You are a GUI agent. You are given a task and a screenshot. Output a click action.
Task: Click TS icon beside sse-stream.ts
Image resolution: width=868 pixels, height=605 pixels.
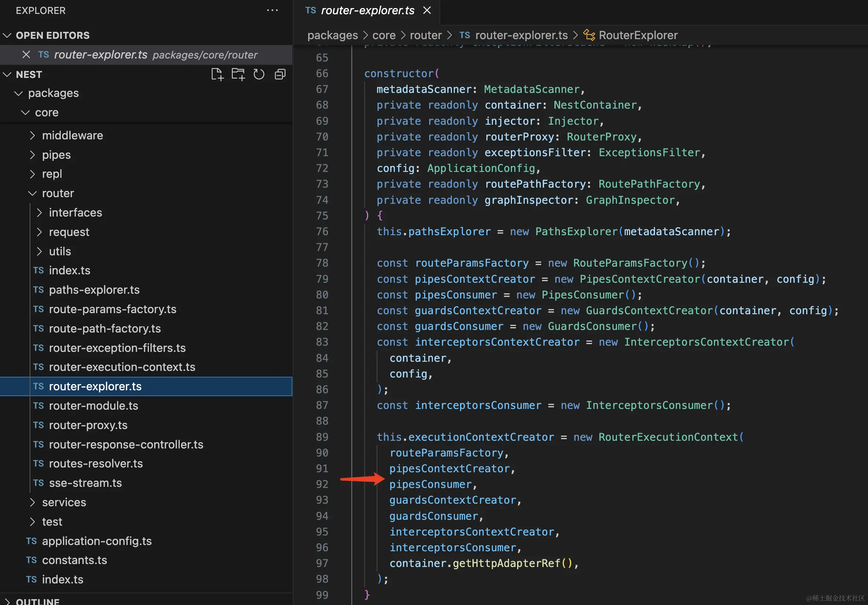coord(38,483)
